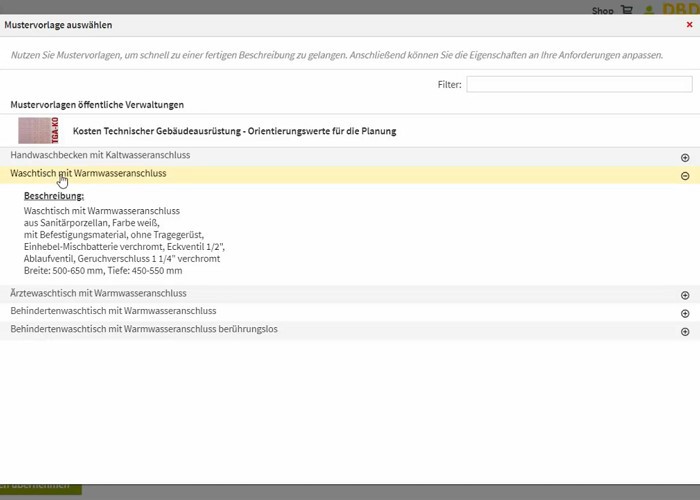Click text 'Breite: 500-650 mm, Tiefe: 450-550 mm'
This screenshot has width=700, height=500.
tap(103, 271)
